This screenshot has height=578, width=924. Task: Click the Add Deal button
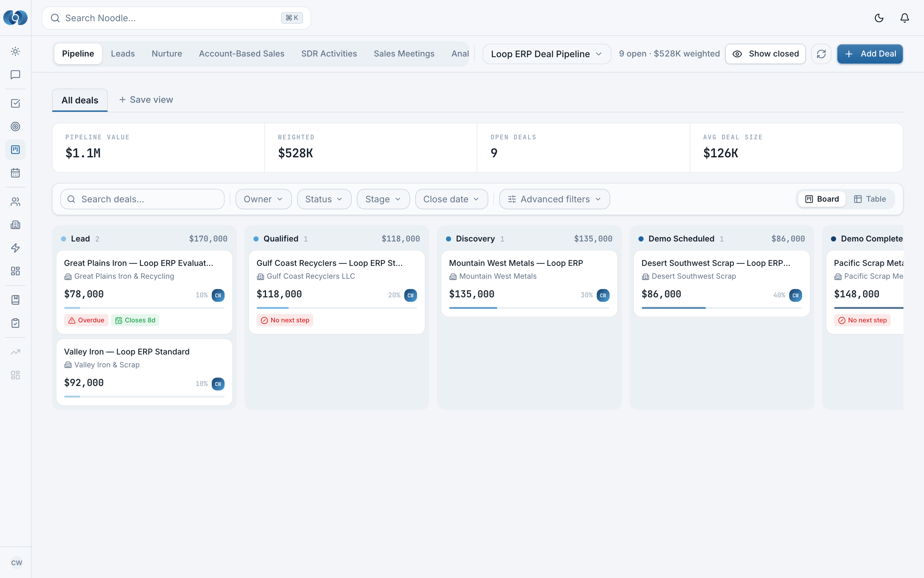point(870,54)
